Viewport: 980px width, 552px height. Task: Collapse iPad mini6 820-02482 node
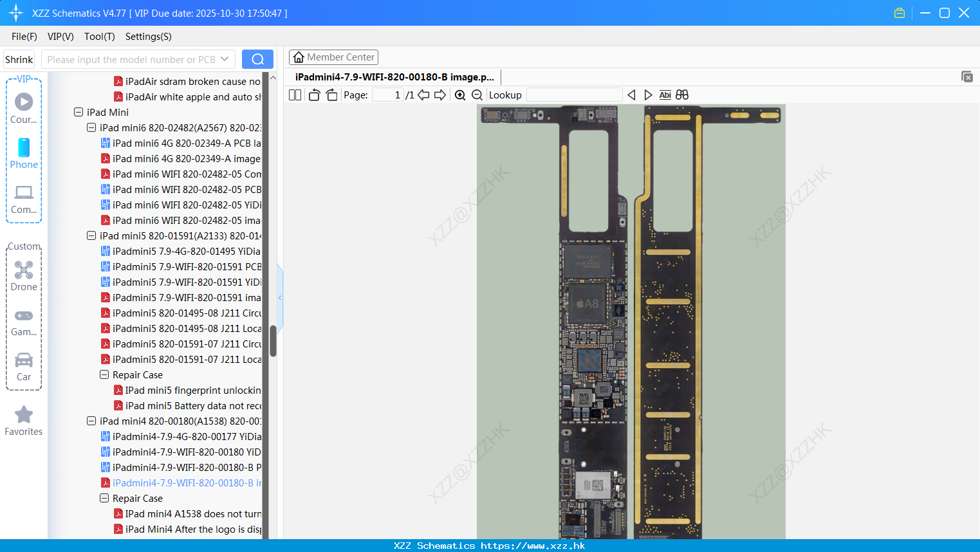pos(91,127)
